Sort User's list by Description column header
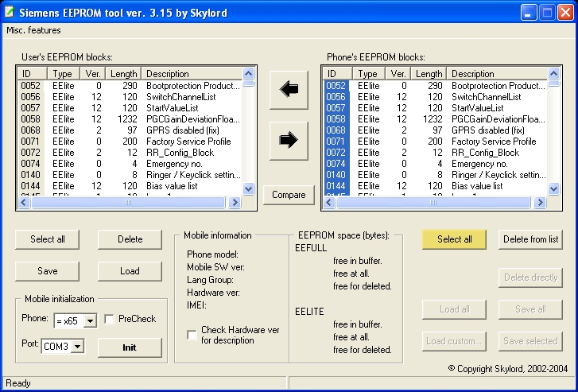Screen dimensions: 578x392 (x=192, y=74)
